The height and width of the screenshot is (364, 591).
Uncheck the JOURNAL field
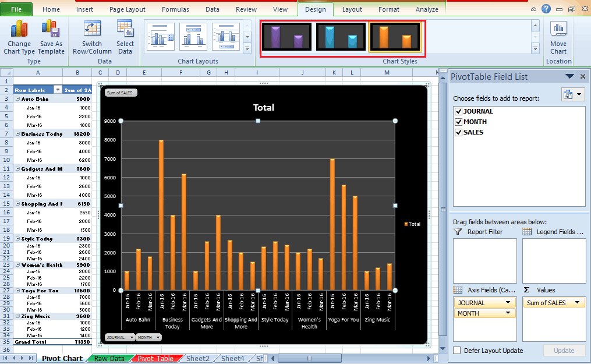click(x=459, y=111)
